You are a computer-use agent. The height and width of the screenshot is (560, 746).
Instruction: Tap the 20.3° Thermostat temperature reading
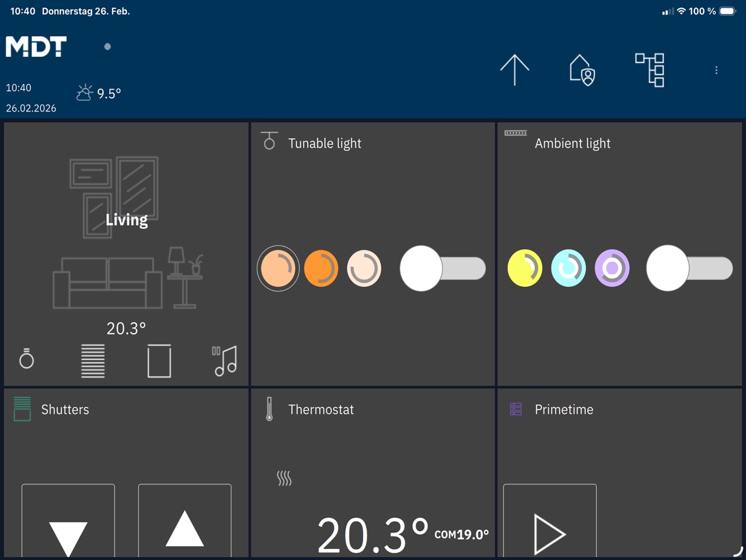373,535
